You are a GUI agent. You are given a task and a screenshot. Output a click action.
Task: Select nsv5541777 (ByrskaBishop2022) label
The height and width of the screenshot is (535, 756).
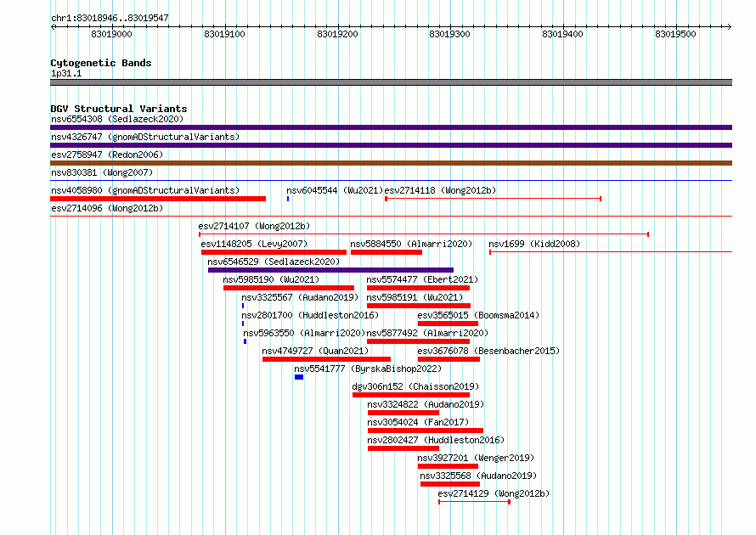click(368, 369)
